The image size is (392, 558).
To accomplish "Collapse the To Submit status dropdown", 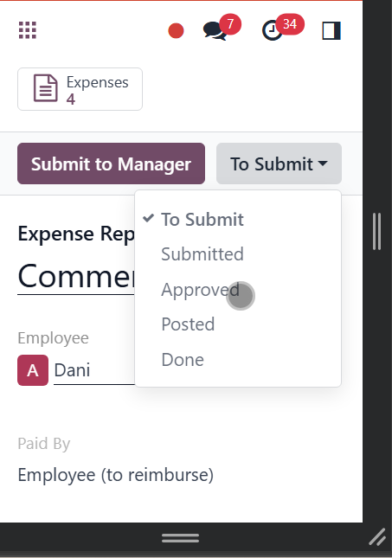I will click(x=279, y=164).
